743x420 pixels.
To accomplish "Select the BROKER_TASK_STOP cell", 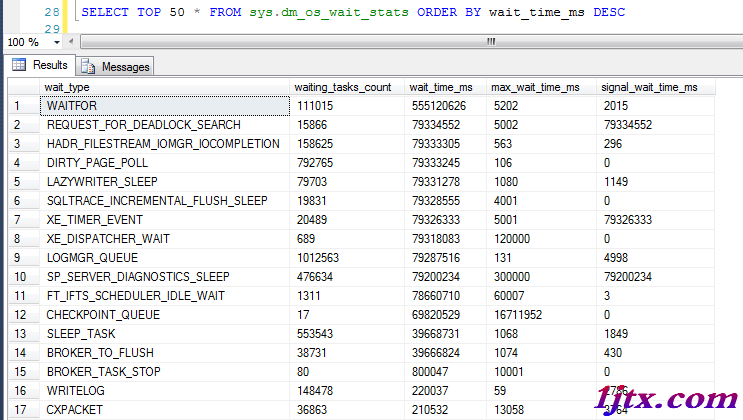I will pyautogui.click(x=164, y=372).
